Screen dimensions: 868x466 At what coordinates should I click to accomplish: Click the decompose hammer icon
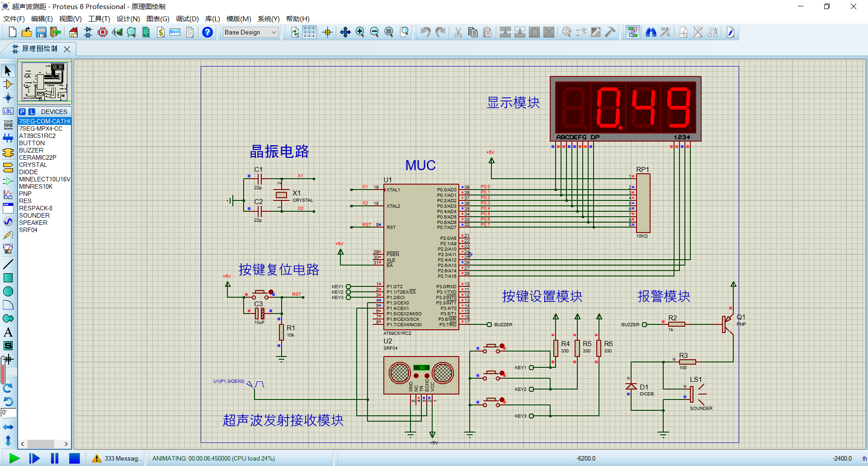coord(610,32)
